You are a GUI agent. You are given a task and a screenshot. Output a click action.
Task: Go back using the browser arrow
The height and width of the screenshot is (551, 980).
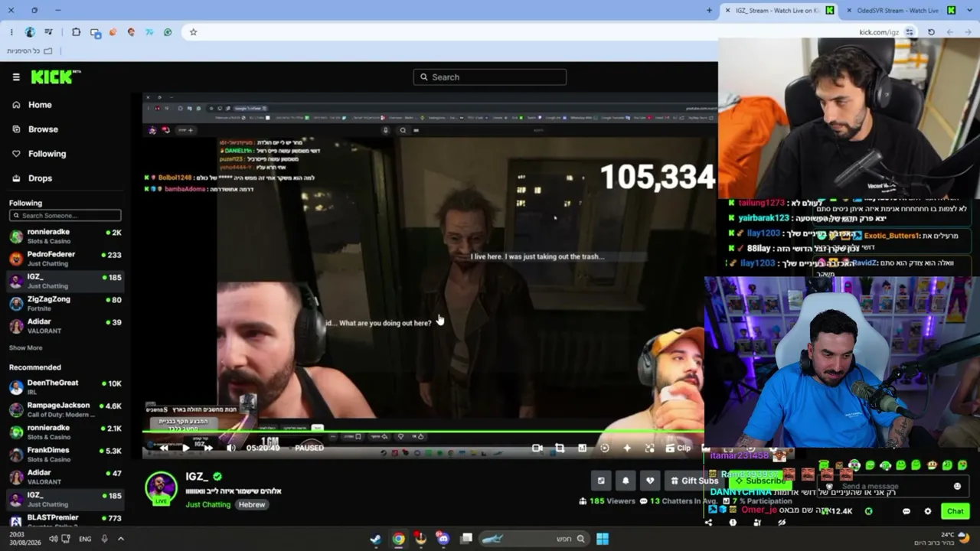968,32
